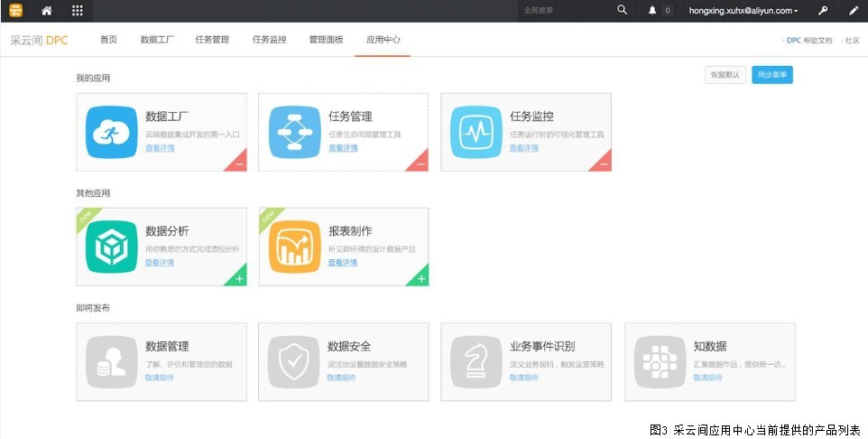Click the 业务事件识别 card title
The height and width of the screenshot is (439, 868).
tap(542, 347)
